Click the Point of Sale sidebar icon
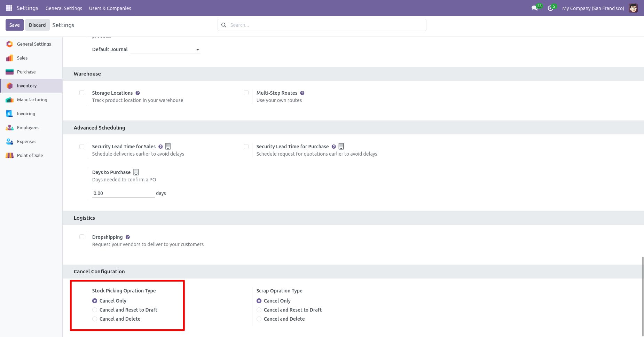 (x=10, y=155)
